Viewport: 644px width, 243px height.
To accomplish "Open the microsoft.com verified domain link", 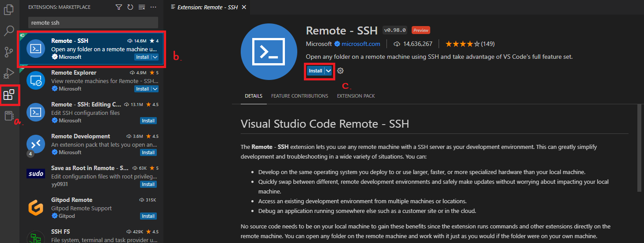I will coord(361,44).
